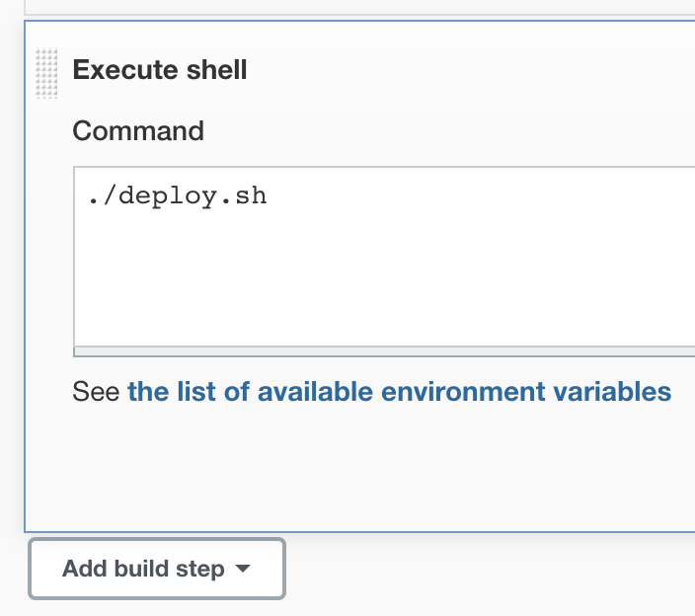Click the Execute shell step title
Image resolution: width=695 pixels, height=616 pixels.
pyautogui.click(x=160, y=70)
